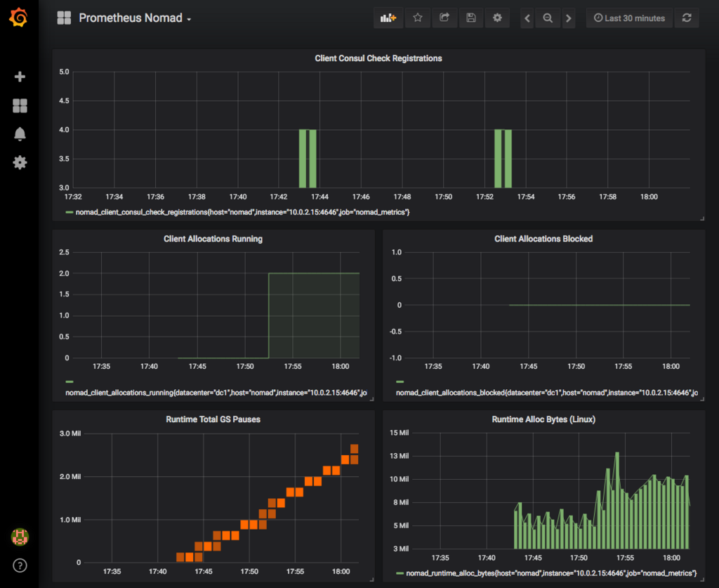The height and width of the screenshot is (588, 719).
Task: Toggle nomad_client_consul_check_registrations legend series
Action: pyautogui.click(x=242, y=212)
